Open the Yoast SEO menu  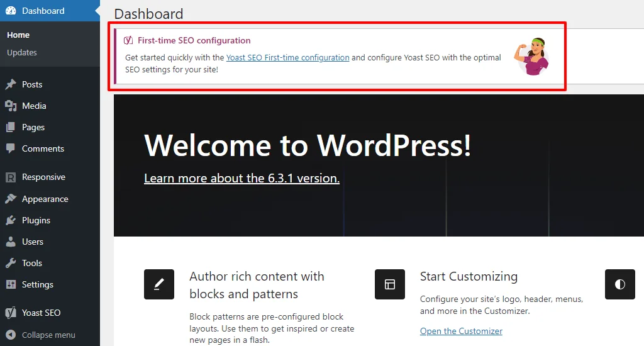tap(50, 313)
